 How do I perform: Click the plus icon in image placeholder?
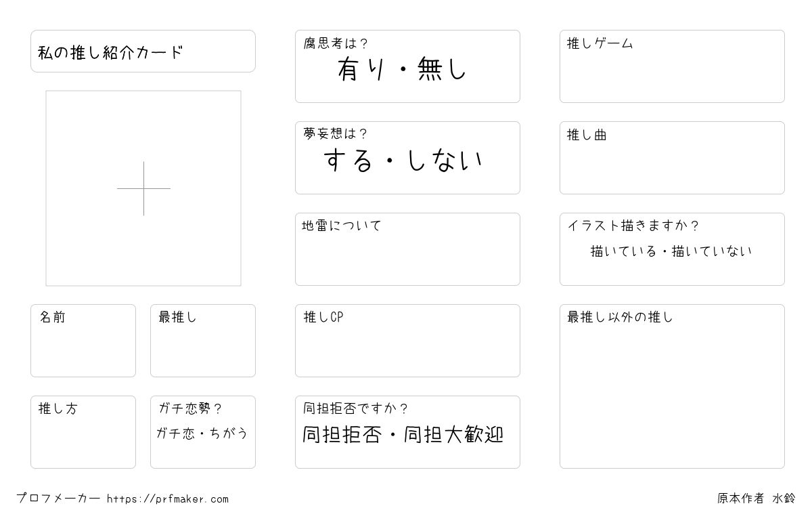tap(143, 188)
